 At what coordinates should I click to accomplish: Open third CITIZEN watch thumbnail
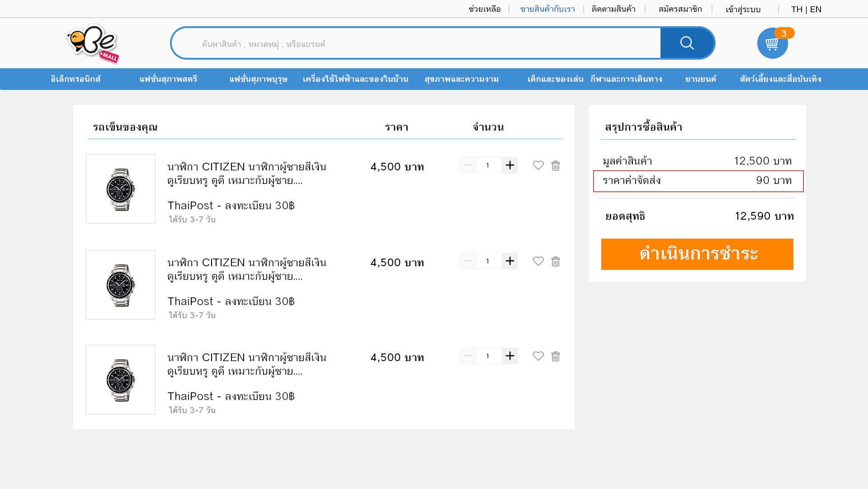[121, 380]
